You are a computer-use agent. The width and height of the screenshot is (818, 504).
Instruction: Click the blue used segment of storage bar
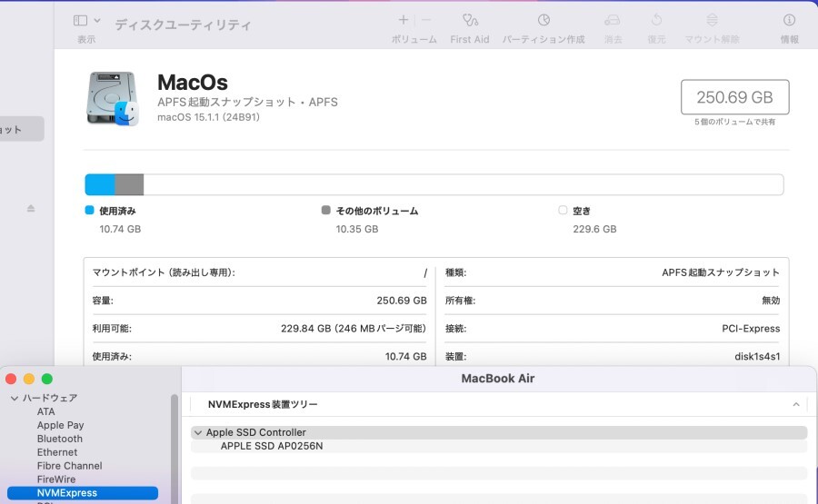point(100,184)
